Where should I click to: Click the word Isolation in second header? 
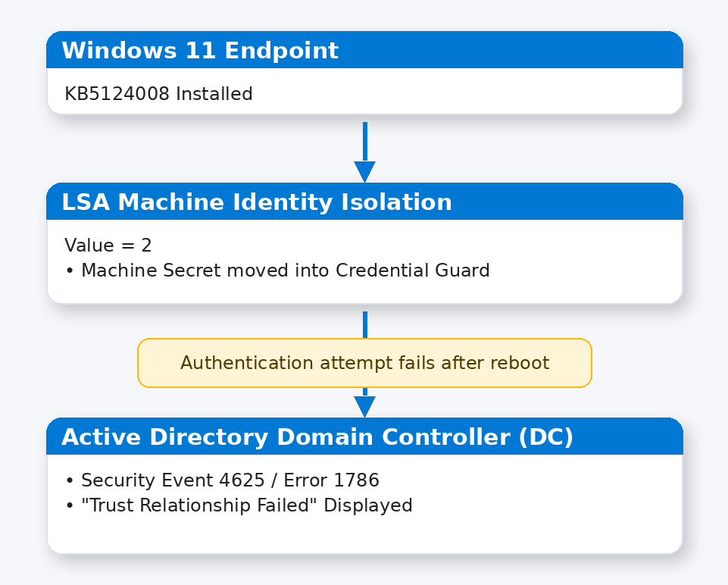pyautogui.click(x=396, y=202)
